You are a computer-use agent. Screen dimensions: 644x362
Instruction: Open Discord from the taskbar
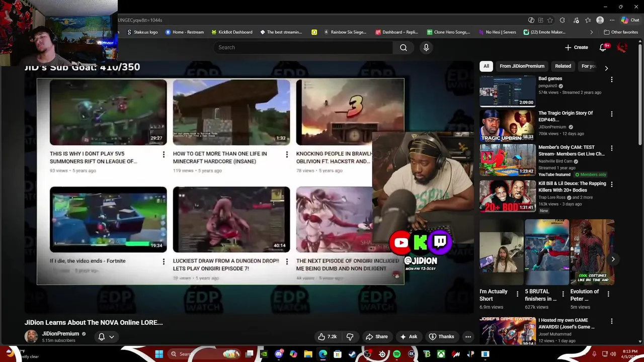[279, 354]
